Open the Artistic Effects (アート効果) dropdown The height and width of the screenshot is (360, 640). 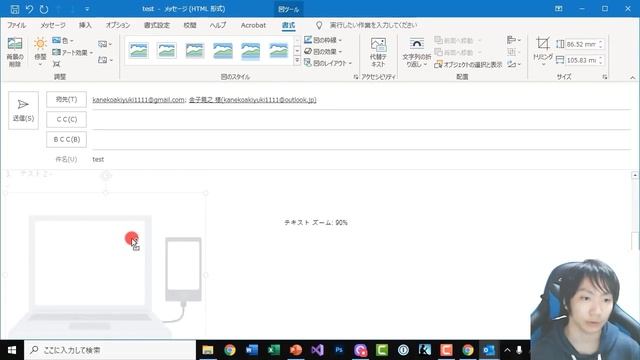[x=72, y=52]
